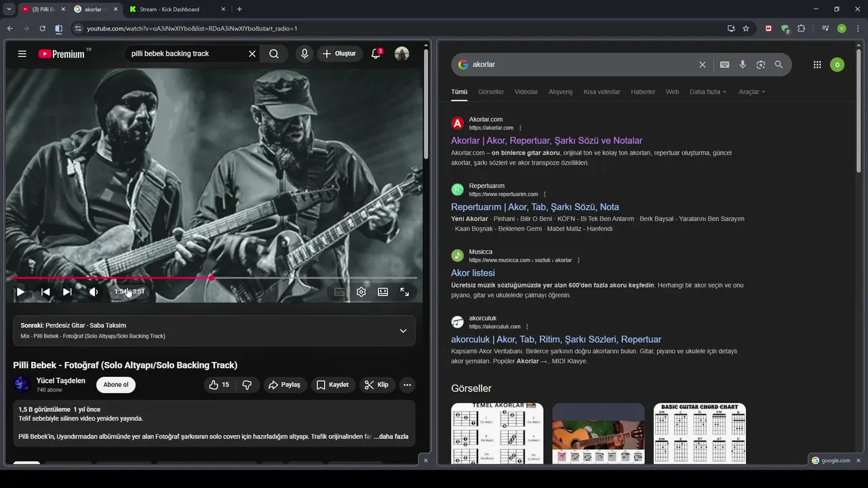Start YouTube voice search microphone
Image resolution: width=868 pixels, height=488 pixels.
tap(304, 54)
